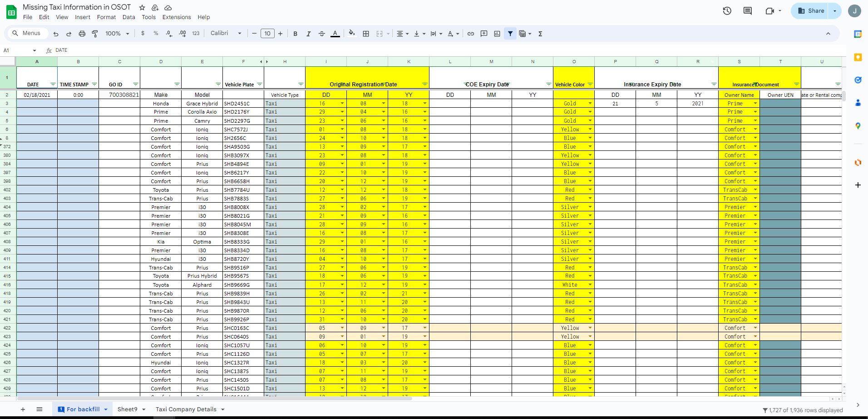The height and width of the screenshot is (419, 868).
Task: Move the document to a folder
Action: (155, 8)
